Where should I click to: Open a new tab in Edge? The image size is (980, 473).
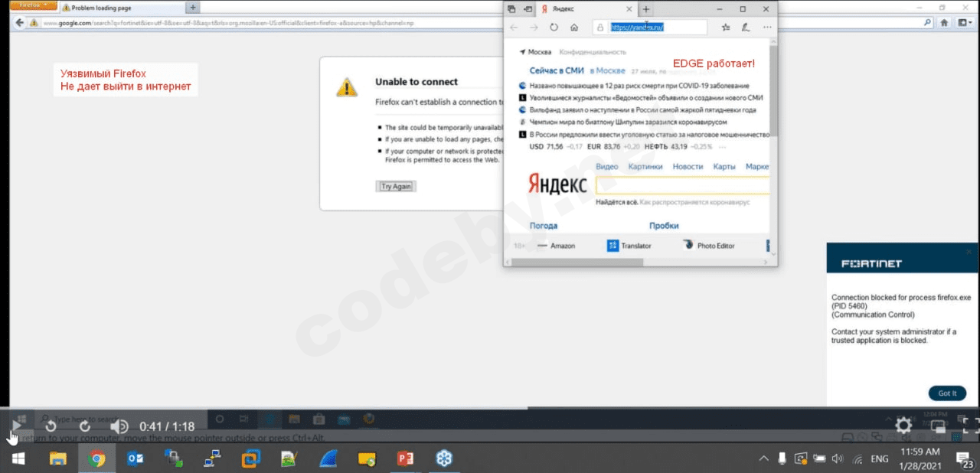coord(646,8)
